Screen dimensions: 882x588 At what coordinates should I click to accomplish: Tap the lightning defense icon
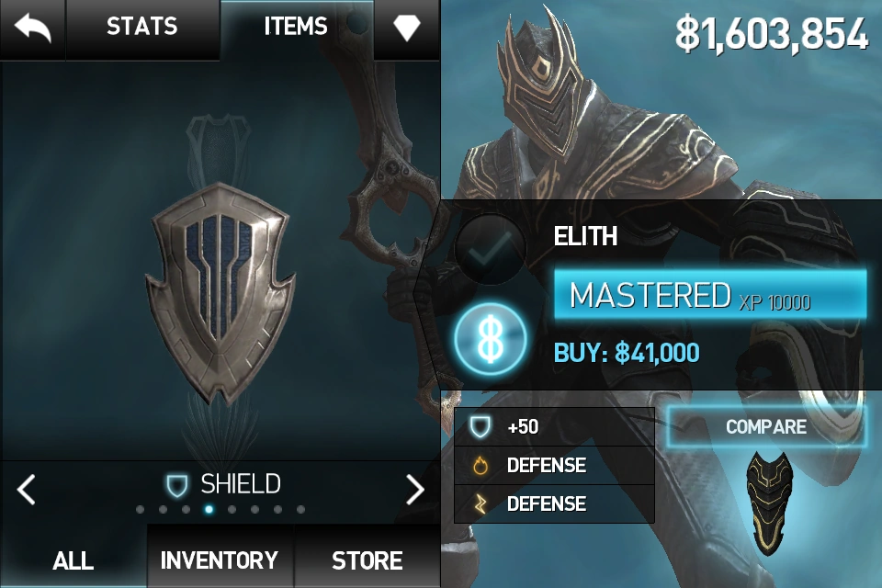[x=481, y=503]
